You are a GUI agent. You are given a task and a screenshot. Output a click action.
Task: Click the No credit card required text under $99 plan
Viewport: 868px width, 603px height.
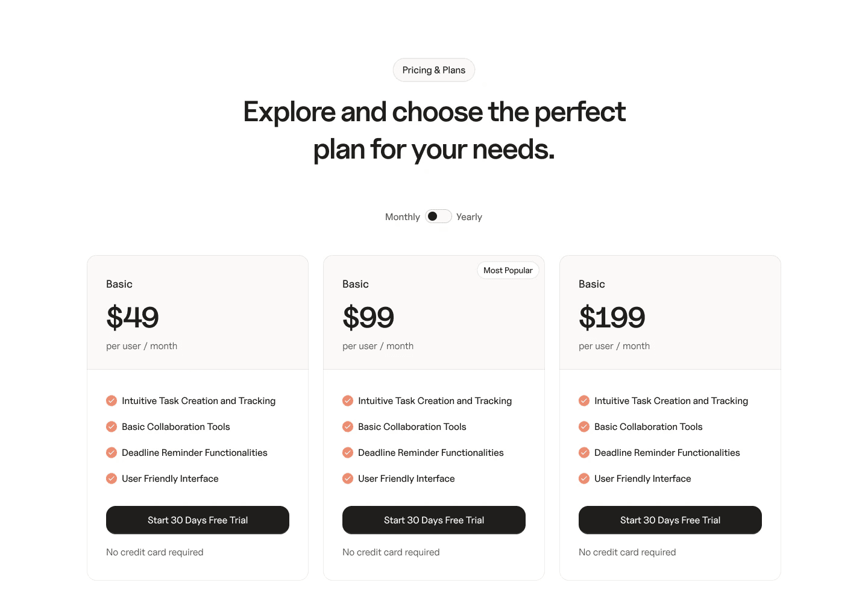pos(391,552)
